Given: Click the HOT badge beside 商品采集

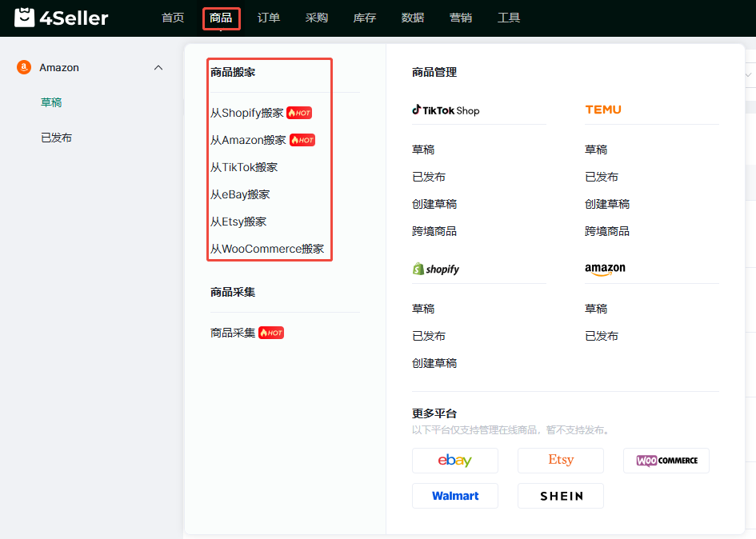Looking at the screenshot, I should [x=271, y=333].
